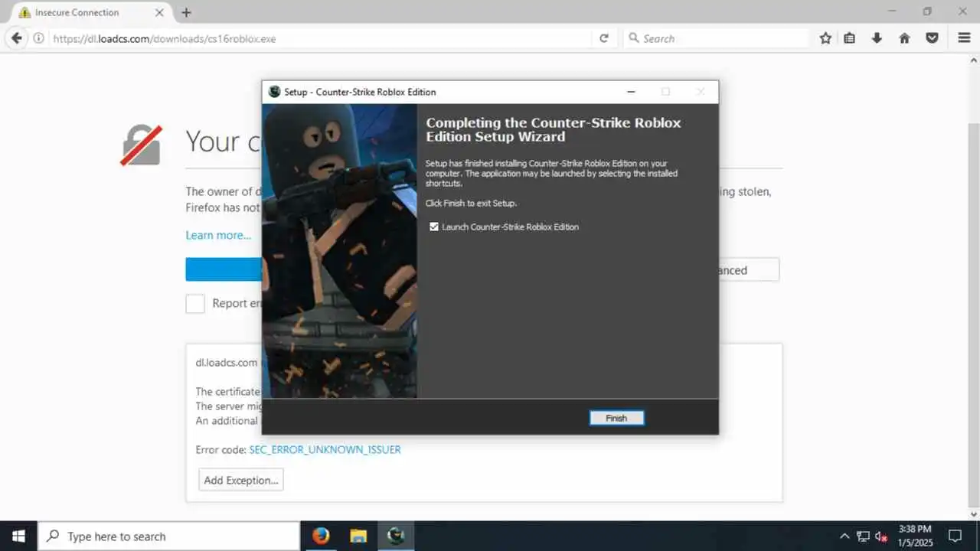Minimize the setup wizard window
Viewport: 980px width, 551px height.
[x=631, y=92]
